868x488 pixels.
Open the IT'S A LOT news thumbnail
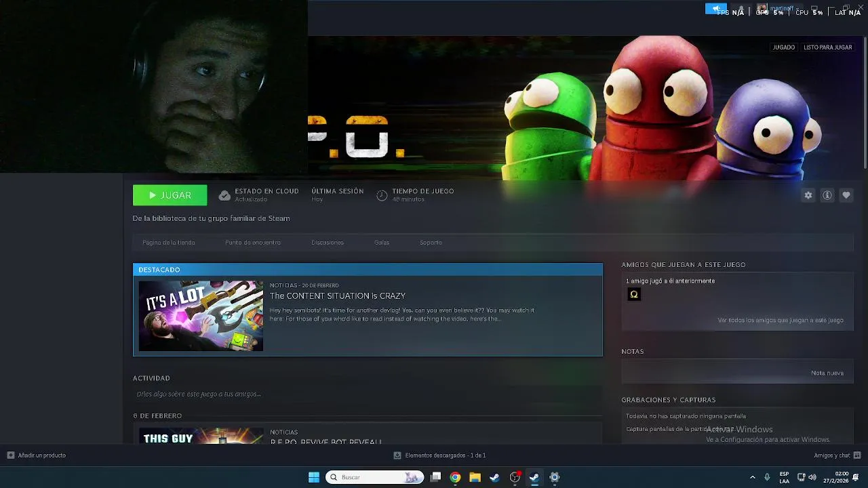201,316
